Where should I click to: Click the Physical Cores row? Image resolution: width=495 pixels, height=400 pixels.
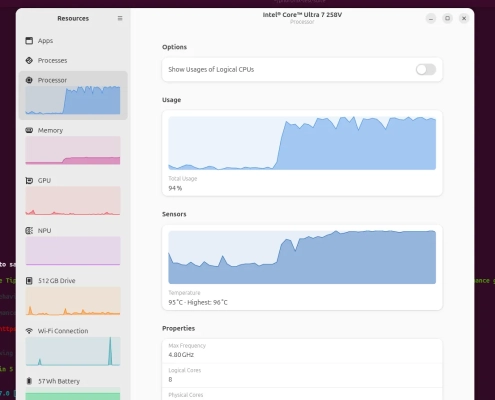click(x=302, y=394)
